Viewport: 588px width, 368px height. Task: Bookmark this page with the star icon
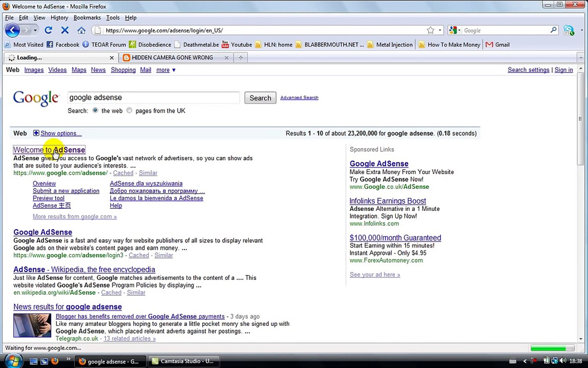tap(430, 30)
